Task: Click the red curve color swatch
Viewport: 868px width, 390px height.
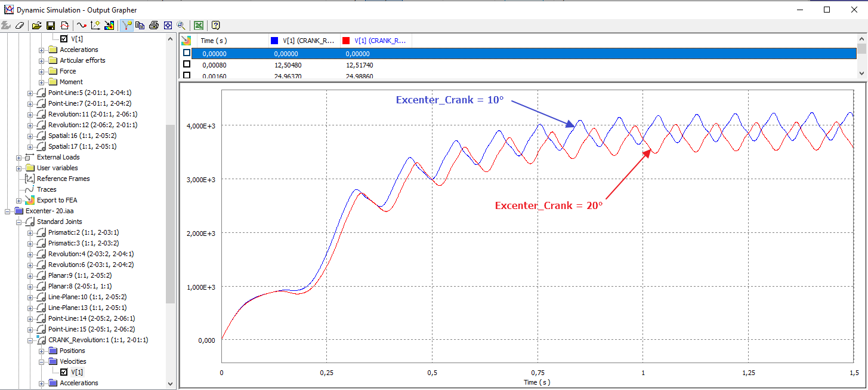Action: pos(345,41)
